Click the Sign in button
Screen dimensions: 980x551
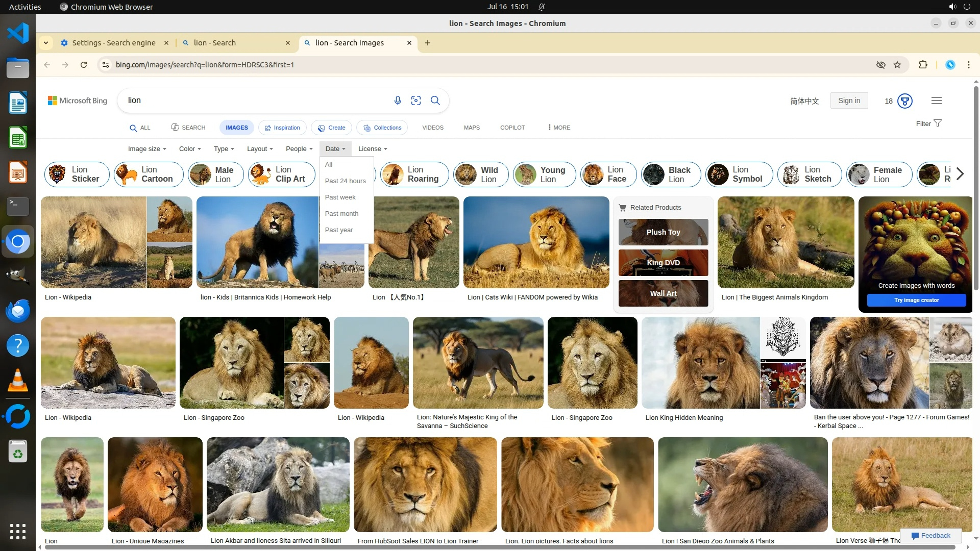pyautogui.click(x=849, y=101)
